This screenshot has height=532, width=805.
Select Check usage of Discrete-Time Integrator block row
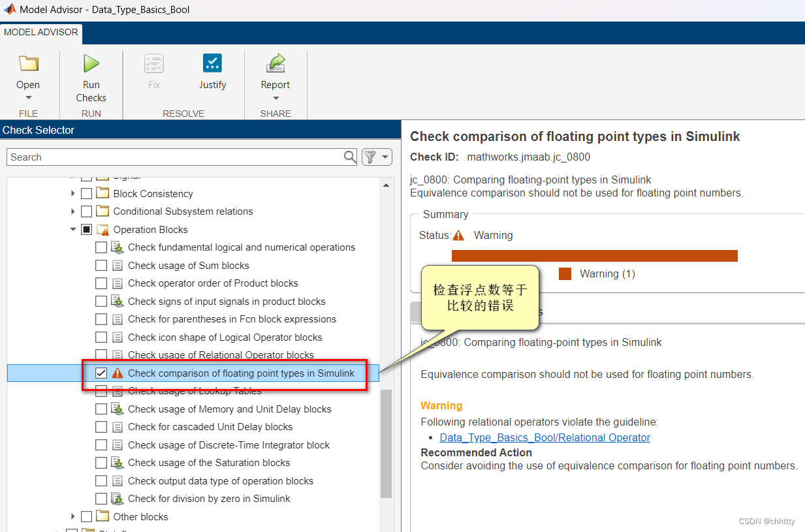pos(229,445)
